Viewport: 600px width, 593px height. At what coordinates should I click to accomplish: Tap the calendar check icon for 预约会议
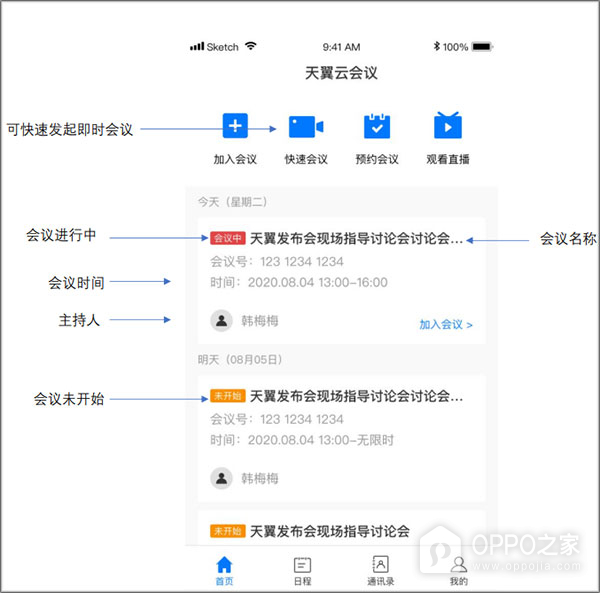pos(377,126)
